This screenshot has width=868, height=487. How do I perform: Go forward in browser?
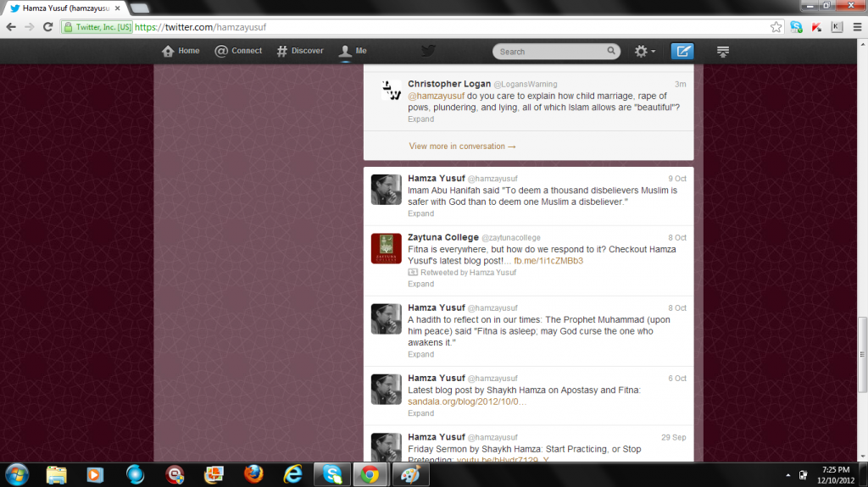click(x=30, y=26)
